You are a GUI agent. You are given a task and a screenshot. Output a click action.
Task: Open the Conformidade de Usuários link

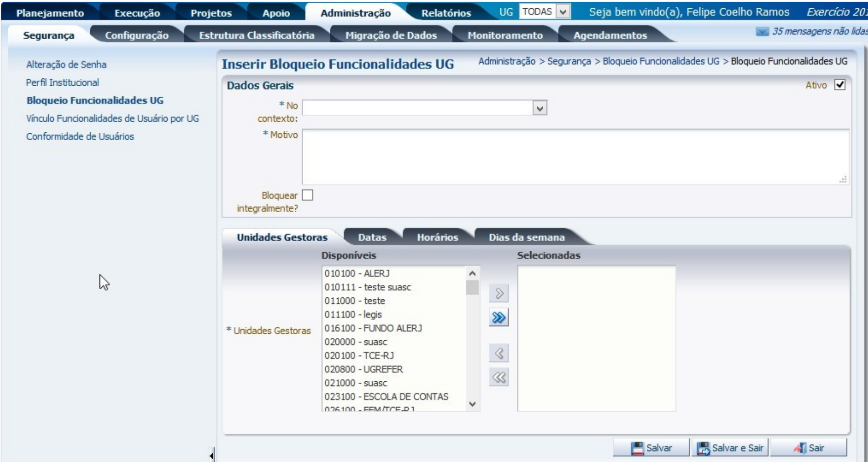(80, 136)
